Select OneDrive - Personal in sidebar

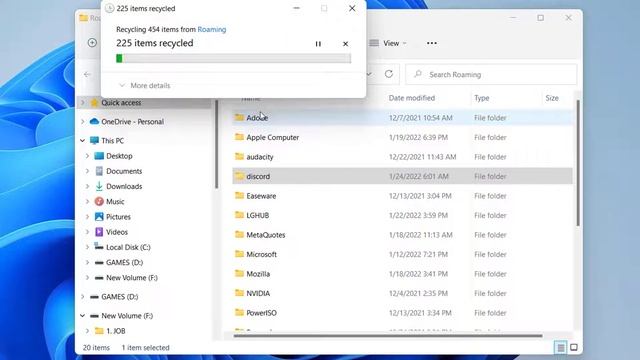coord(132,122)
